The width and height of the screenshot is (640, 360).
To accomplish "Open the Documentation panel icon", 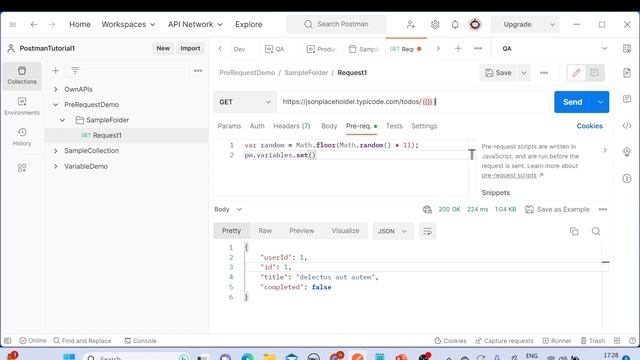I will (x=627, y=73).
